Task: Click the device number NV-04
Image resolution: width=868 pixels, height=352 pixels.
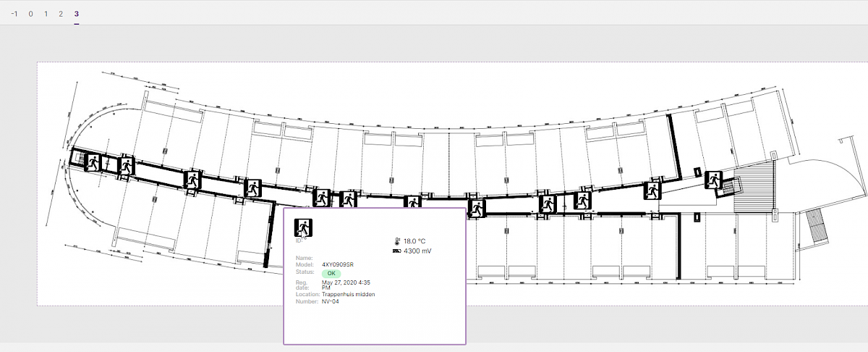Action: point(331,301)
